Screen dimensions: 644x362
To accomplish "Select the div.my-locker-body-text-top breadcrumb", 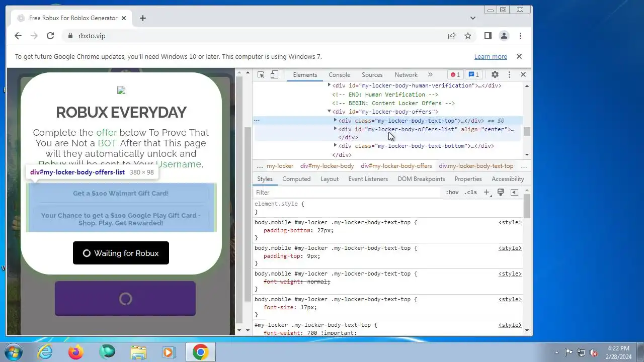I will coord(476,166).
